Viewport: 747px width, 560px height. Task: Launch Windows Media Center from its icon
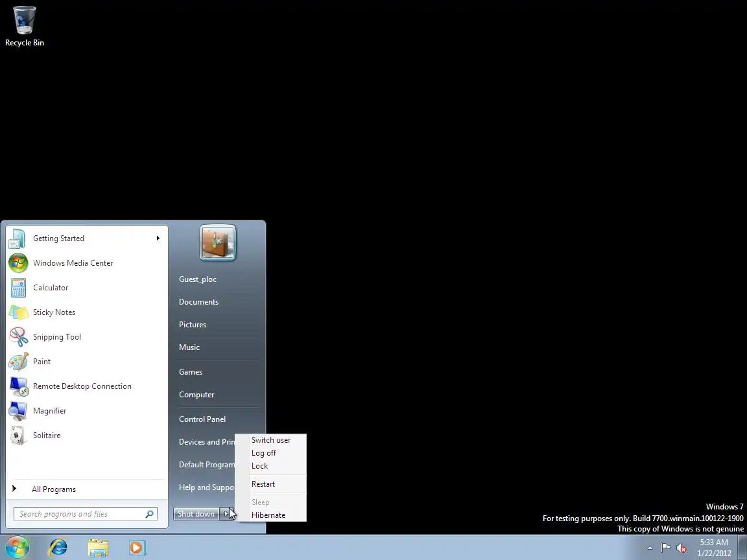coord(18,263)
